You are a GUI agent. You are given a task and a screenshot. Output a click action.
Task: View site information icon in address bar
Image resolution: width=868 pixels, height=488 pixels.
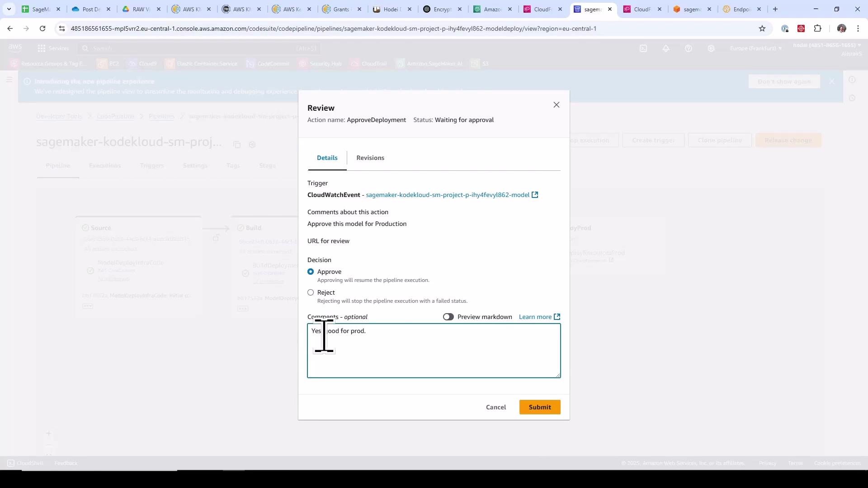[62, 28]
